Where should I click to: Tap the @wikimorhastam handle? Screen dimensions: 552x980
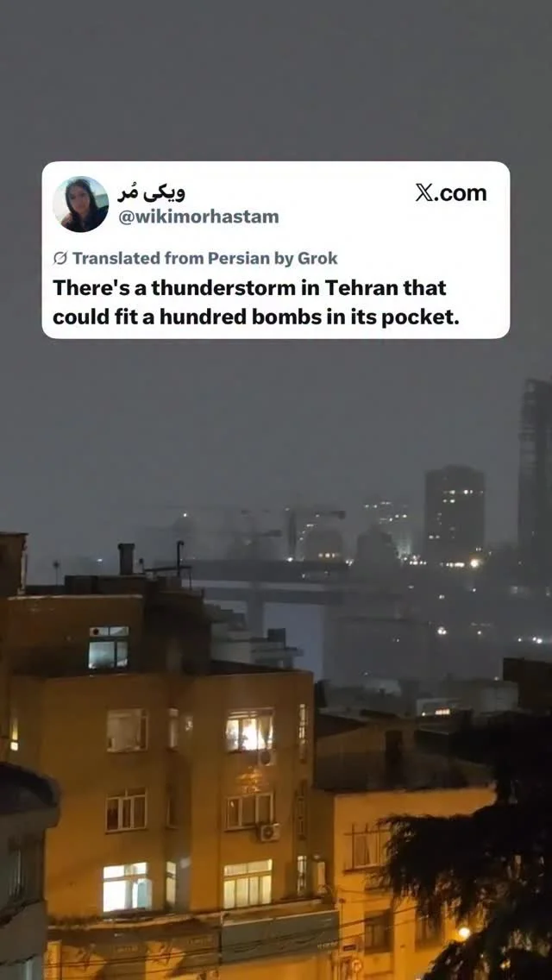198,217
